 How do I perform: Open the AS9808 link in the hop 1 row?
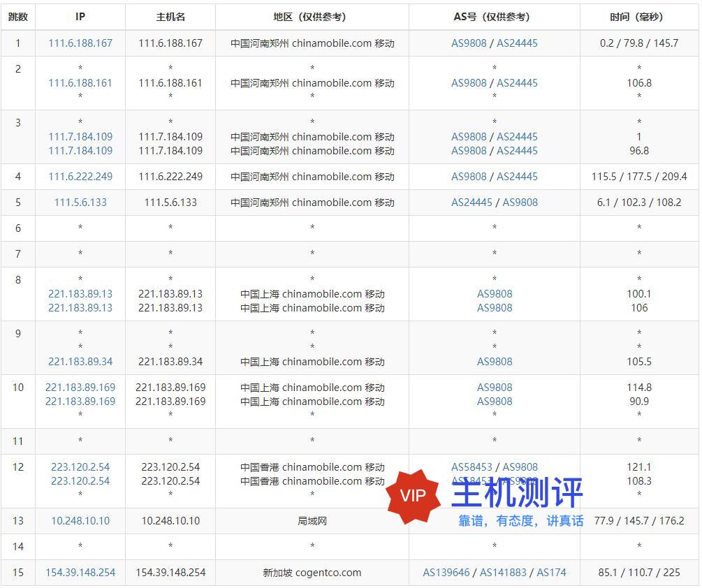469,43
